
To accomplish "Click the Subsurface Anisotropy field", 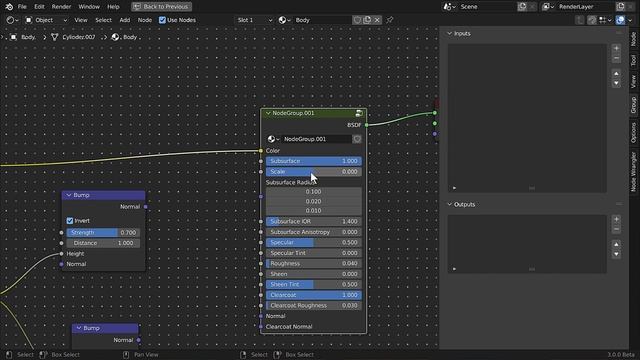I will [x=313, y=232].
